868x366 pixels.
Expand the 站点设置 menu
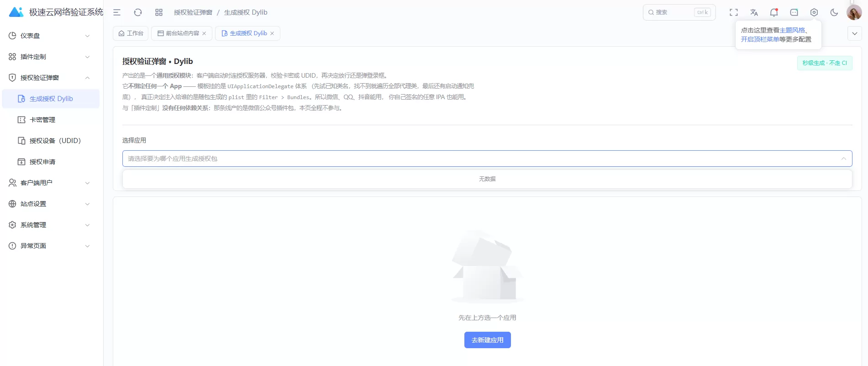50,204
